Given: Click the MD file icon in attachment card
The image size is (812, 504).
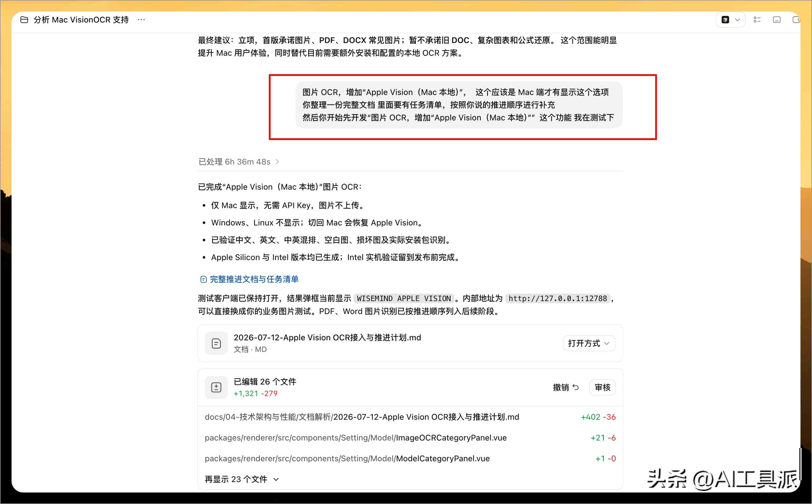Looking at the screenshot, I should pyautogui.click(x=216, y=343).
